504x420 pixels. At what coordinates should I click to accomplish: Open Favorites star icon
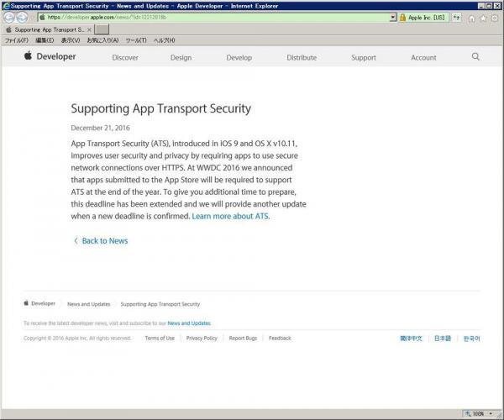point(483,18)
